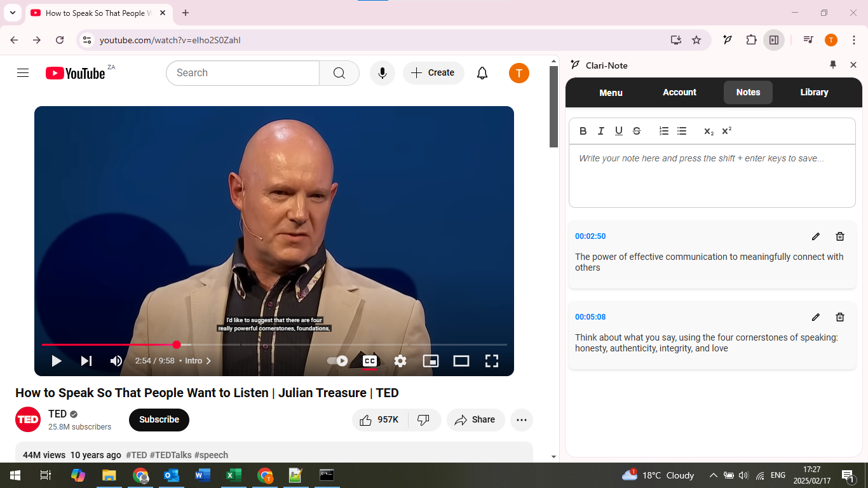Toggle bold formatting in the Clari-Note editor
The height and width of the screenshot is (488, 868).
[583, 131]
